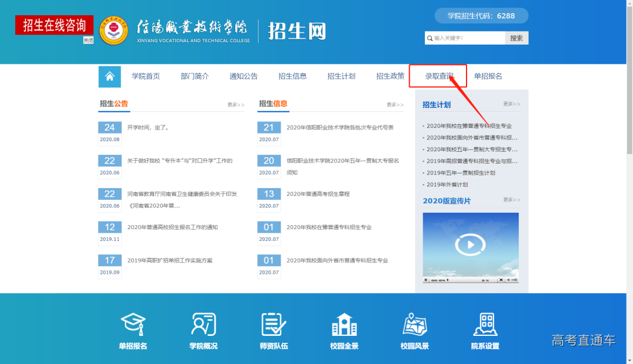The height and width of the screenshot is (364, 633).
Task: Pause video using player bar button
Action: pos(426,281)
